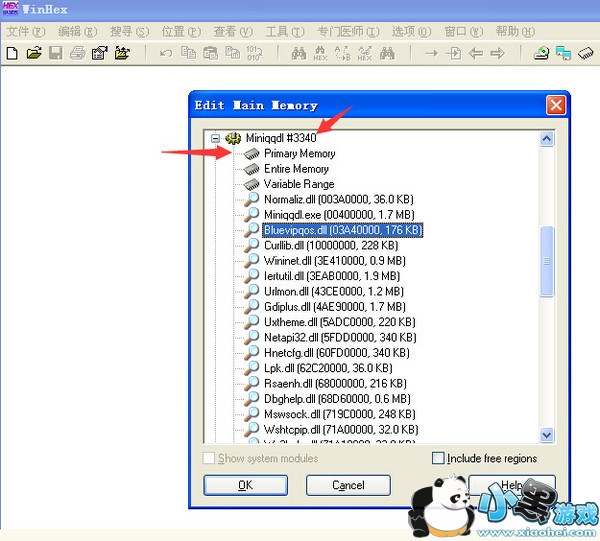Open the 位置(P) menu
Image resolution: width=600 pixels, height=541 pixels.
[x=181, y=31]
